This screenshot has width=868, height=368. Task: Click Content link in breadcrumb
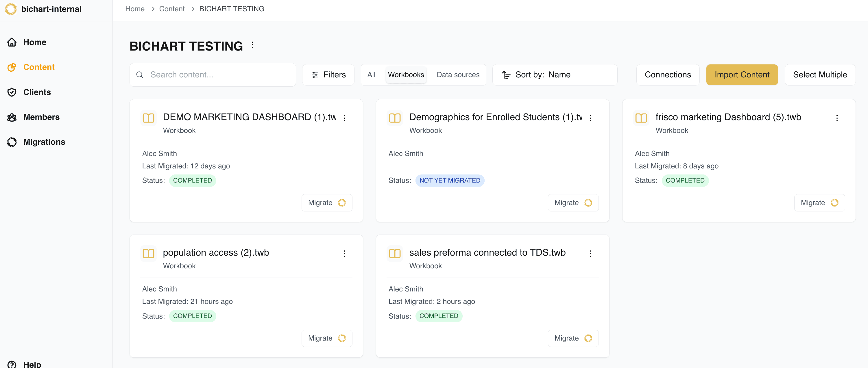point(172,9)
